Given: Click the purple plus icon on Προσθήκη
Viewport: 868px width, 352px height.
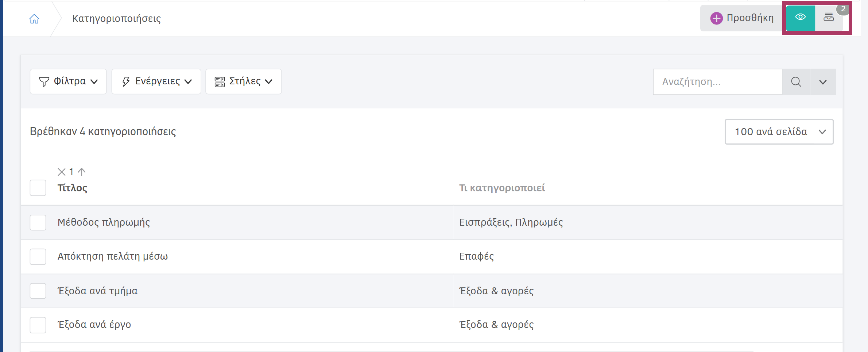Looking at the screenshot, I should (716, 18).
